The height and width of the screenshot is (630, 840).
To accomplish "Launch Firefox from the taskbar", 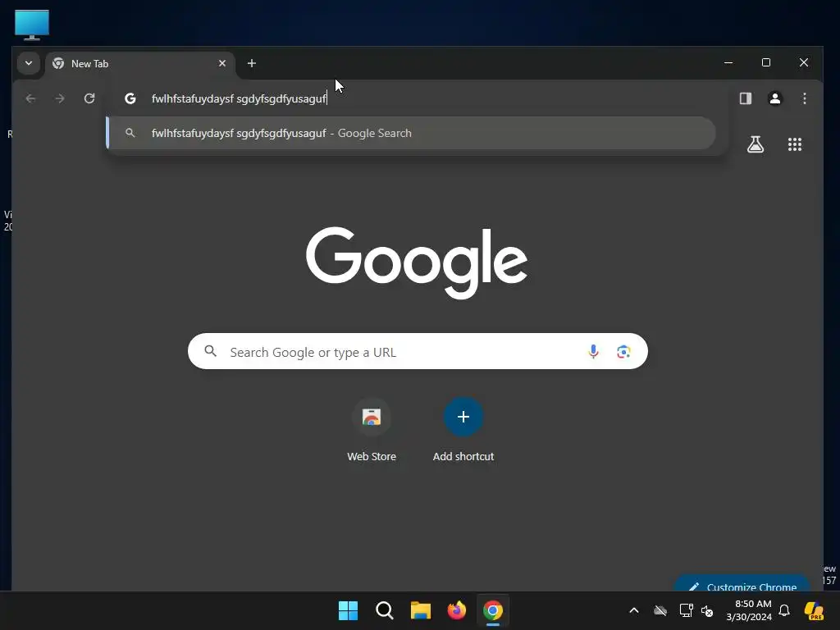I will coord(456,610).
